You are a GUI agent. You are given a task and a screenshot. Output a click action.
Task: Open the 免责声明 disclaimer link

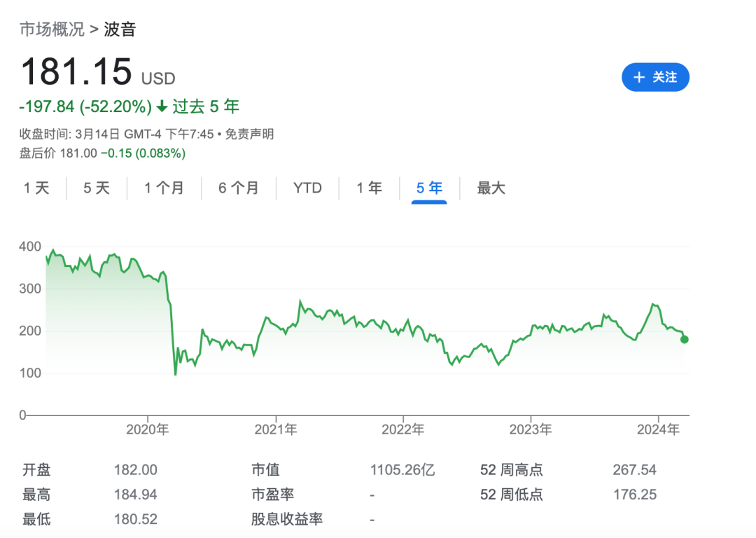pos(246,134)
